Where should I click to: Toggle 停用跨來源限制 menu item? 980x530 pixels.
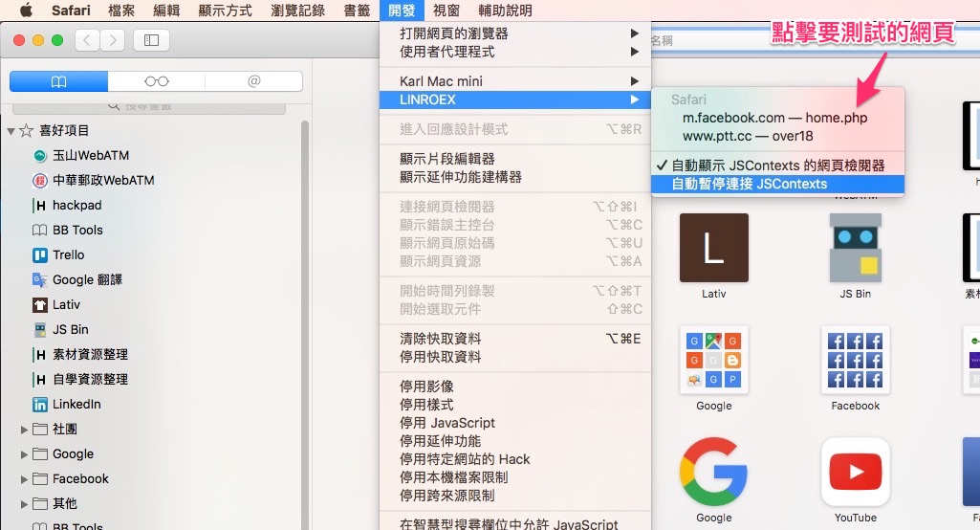515,496
